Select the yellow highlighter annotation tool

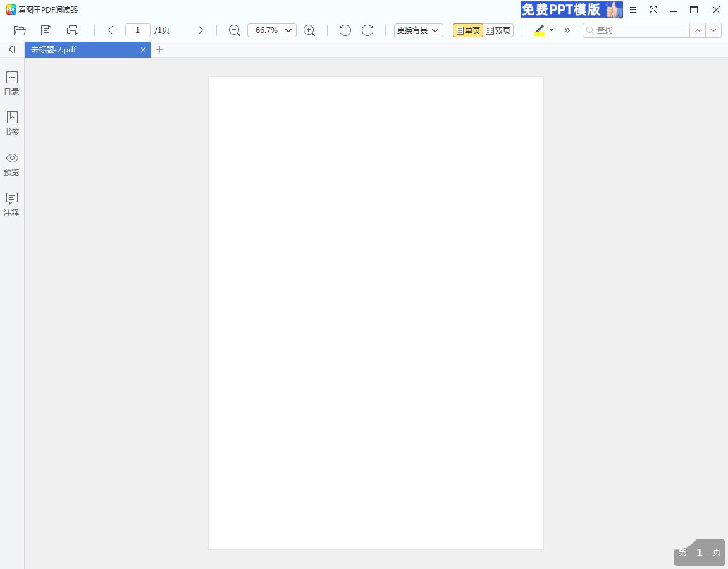click(539, 30)
